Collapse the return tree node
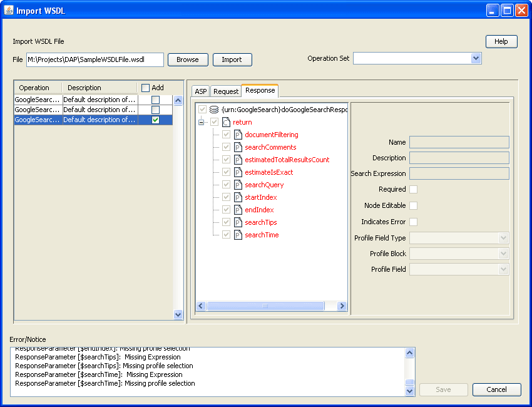This screenshot has height=407, width=532. click(201, 122)
